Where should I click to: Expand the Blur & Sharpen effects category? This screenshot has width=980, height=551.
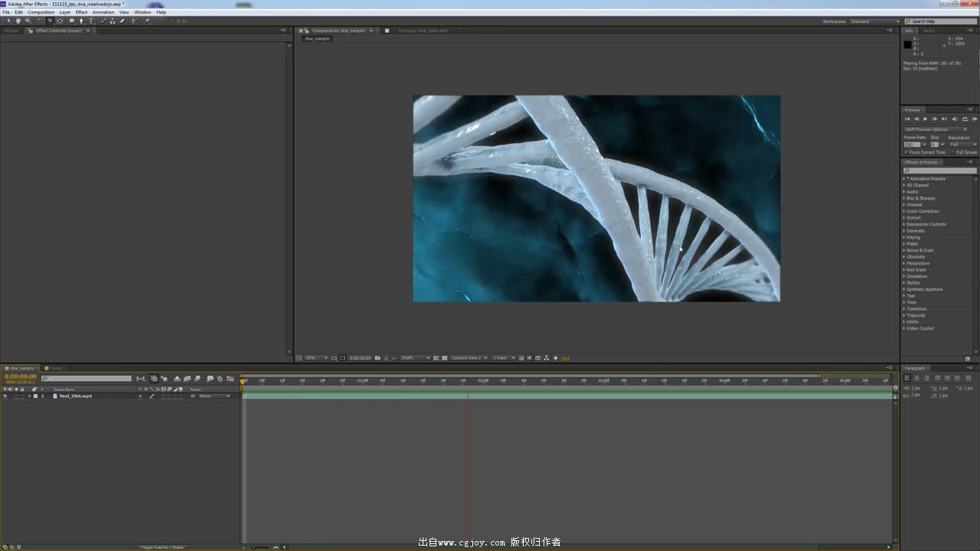click(920, 198)
